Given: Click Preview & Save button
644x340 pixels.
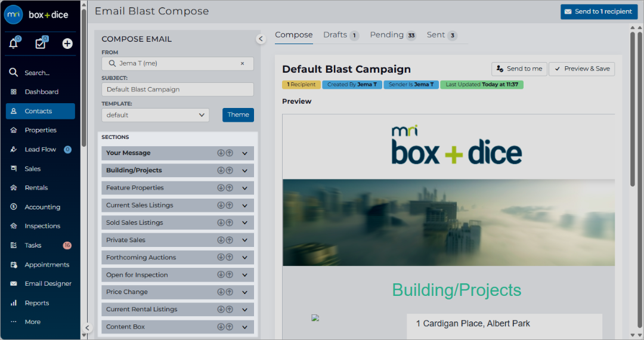Looking at the screenshot, I should [x=581, y=69].
